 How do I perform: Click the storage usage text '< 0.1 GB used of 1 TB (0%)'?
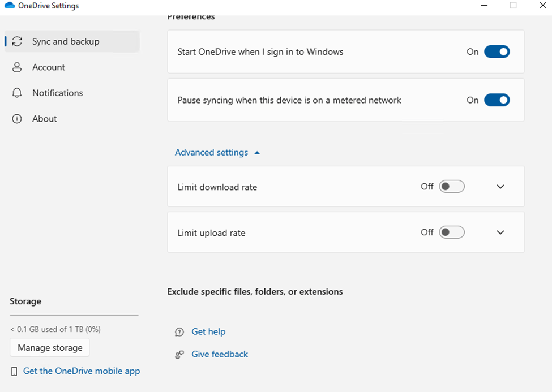click(x=55, y=329)
